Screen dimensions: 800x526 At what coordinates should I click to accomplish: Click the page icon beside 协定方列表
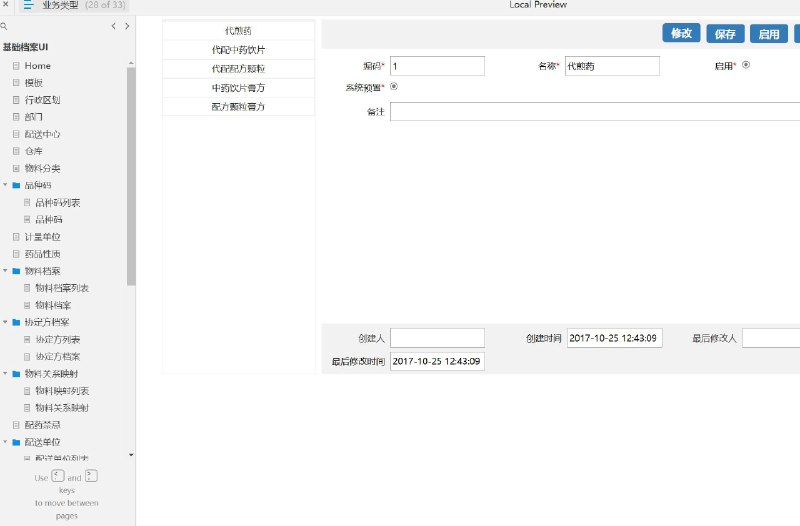27,339
